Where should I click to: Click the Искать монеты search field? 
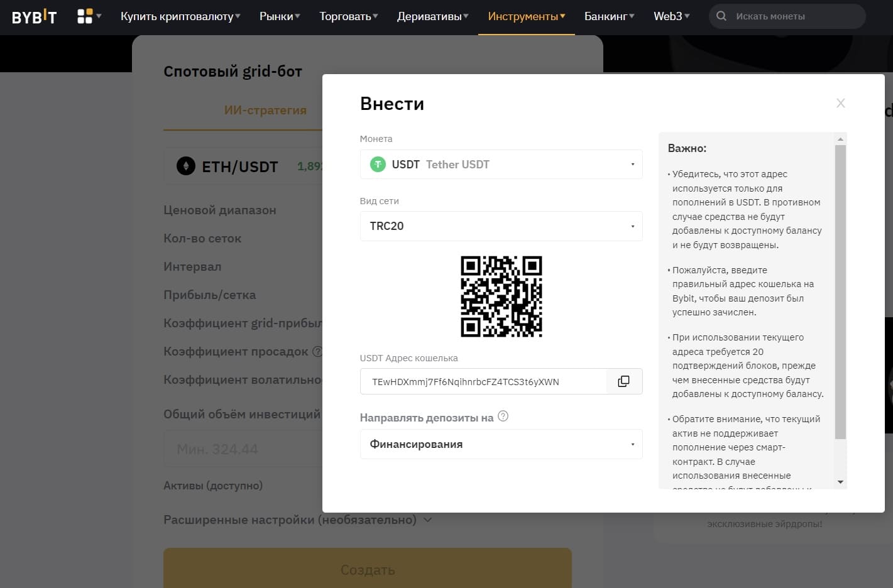[787, 16]
